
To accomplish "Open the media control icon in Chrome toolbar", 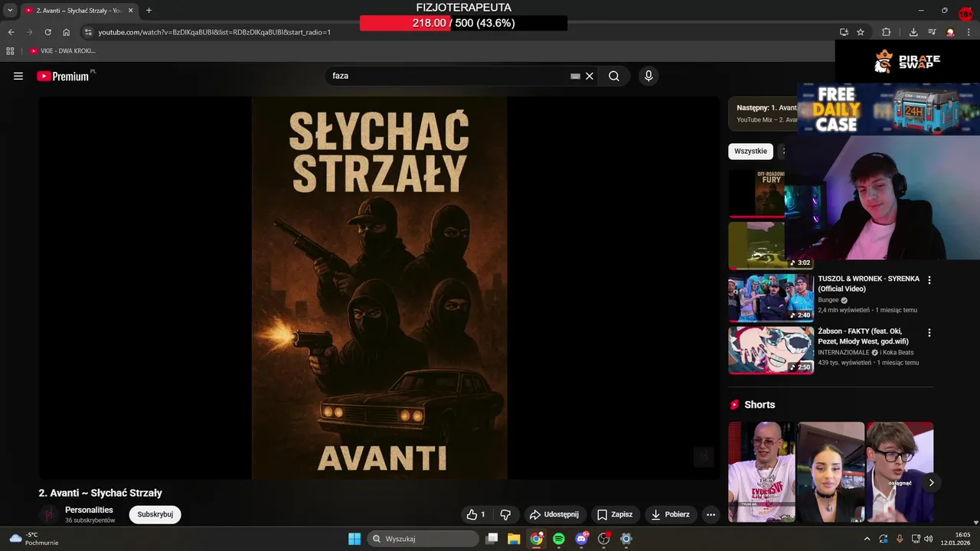I will point(932,32).
